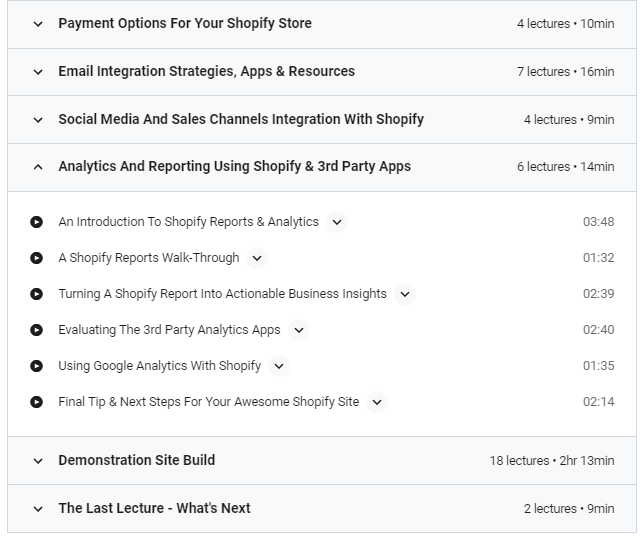Play icon for Final Tip & Next Steps lecture
This screenshot has width=644, height=542.
pos(37,402)
